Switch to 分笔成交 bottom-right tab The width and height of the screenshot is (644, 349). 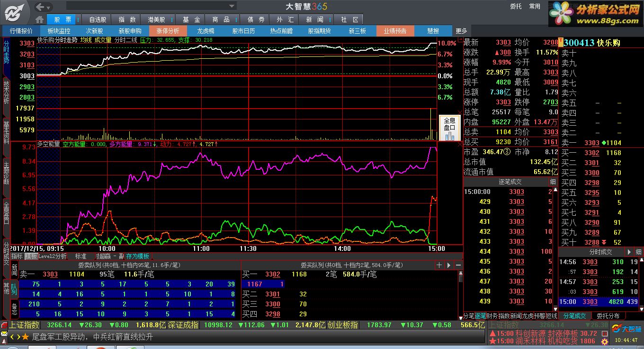click(574, 316)
